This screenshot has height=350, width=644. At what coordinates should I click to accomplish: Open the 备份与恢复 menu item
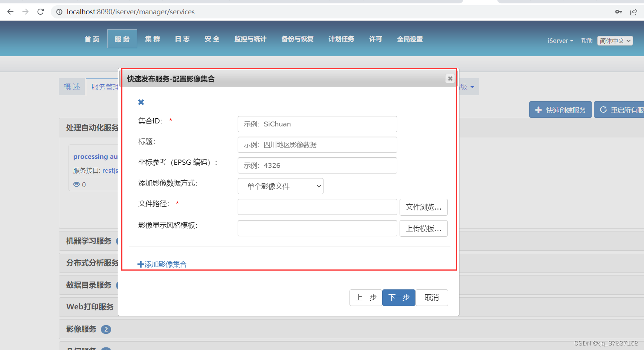[297, 39]
